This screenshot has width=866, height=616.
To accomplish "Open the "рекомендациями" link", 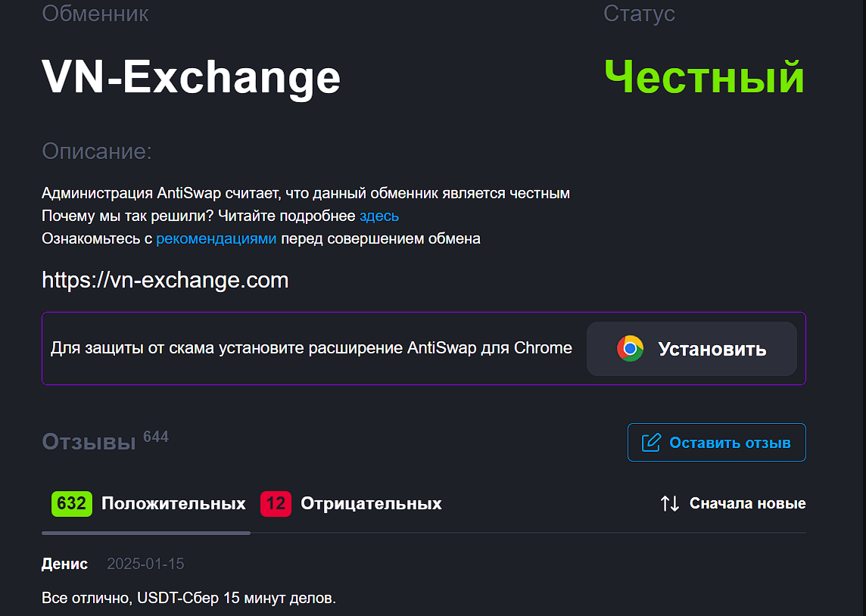I will [216, 239].
